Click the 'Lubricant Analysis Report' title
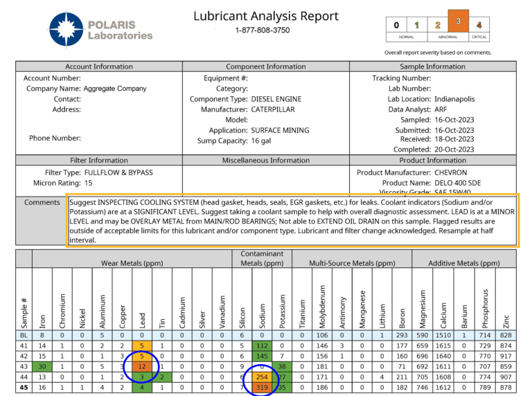Viewport: 532px width, 396px height. [266, 16]
